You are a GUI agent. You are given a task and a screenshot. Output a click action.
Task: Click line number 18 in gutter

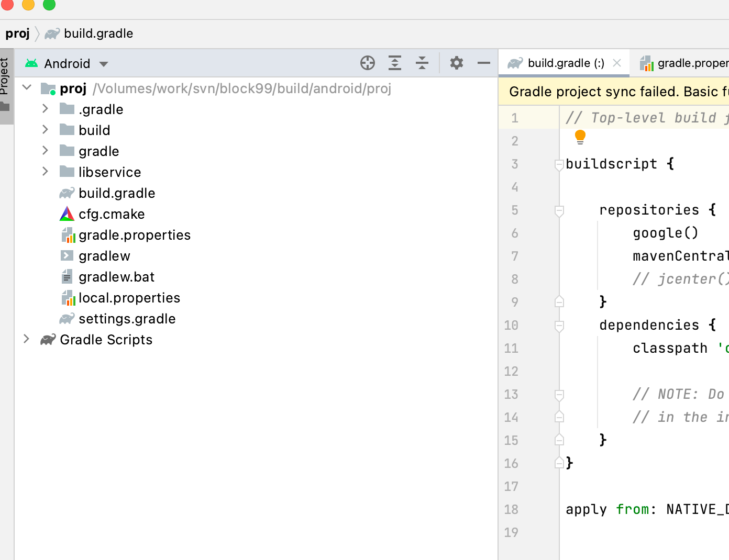click(511, 509)
